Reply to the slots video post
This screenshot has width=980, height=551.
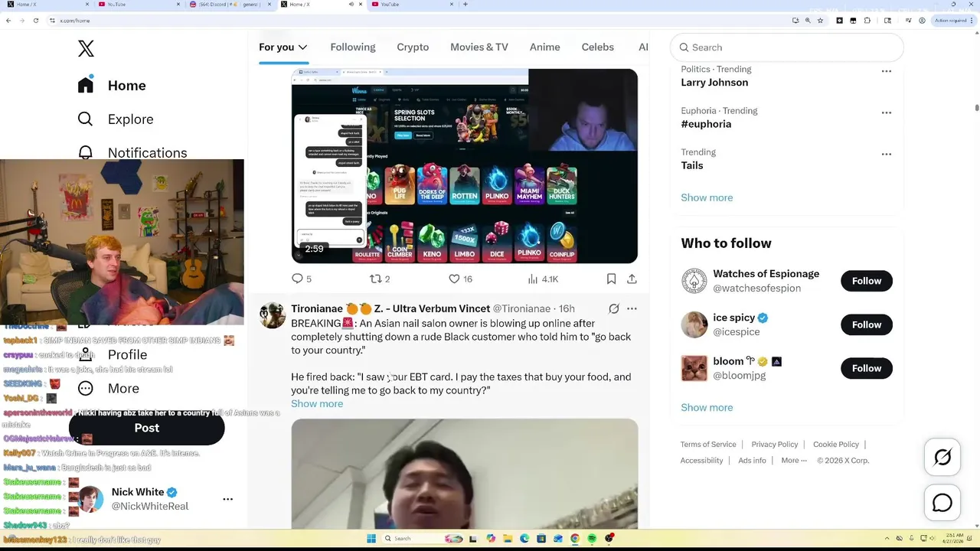pyautogui.click(x=302, y=279)
